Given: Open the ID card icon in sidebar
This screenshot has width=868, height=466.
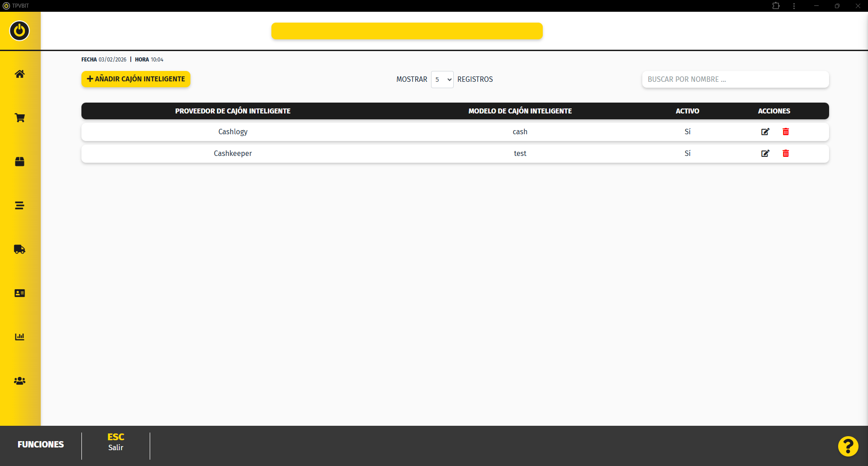Looking at the screenshot, I should click(19, 293).
